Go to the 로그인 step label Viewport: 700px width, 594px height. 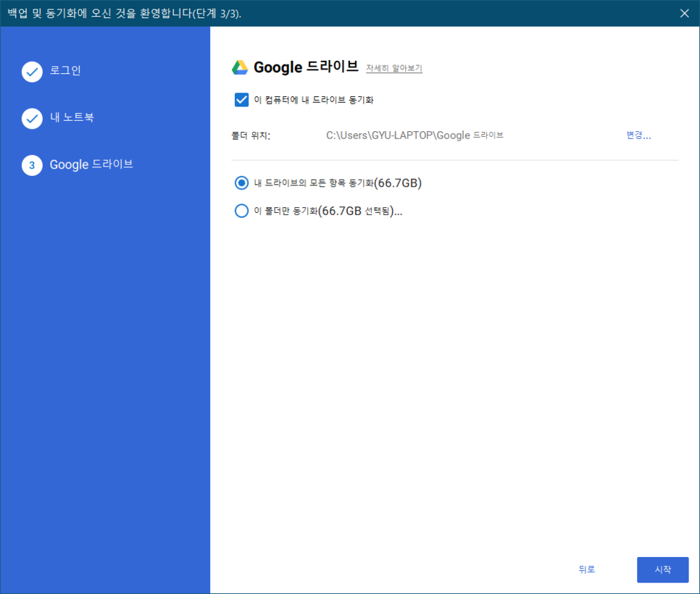pos(65,70)
